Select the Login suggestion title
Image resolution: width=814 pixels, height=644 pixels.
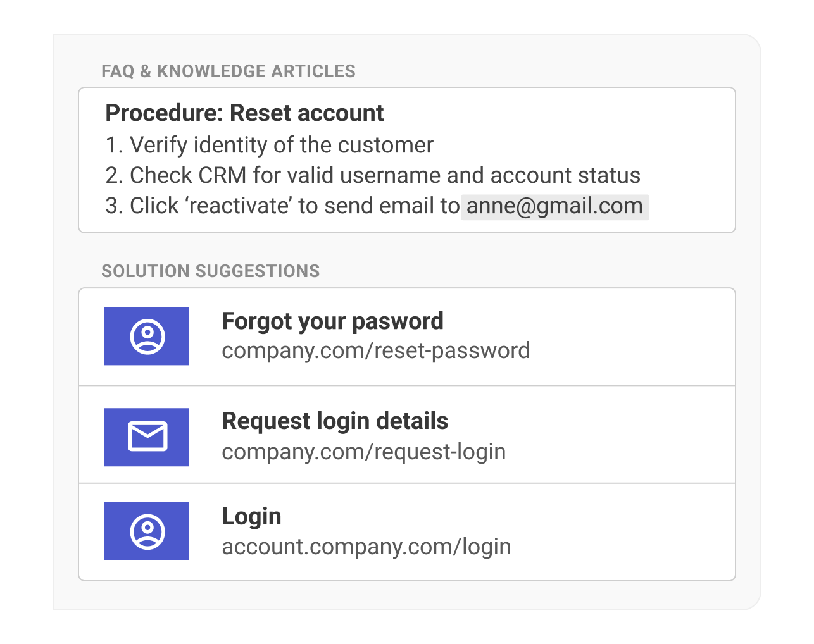[x=251, y=517]
